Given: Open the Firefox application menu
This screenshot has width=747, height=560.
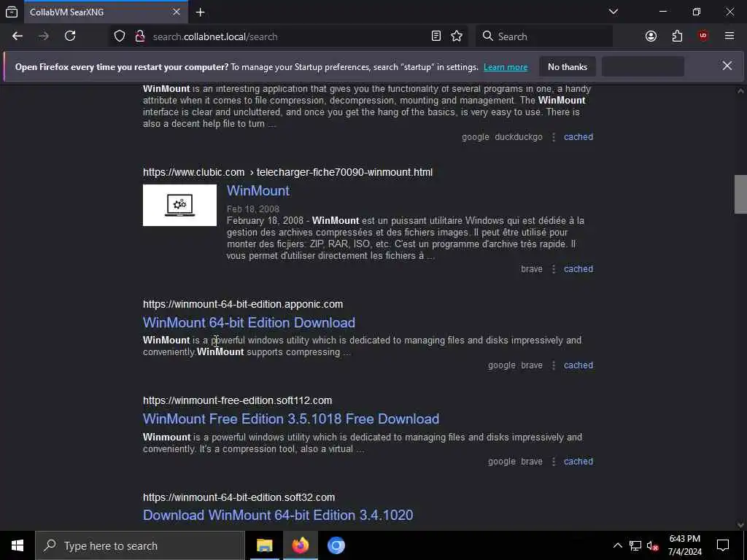Looking at the screenshot, I should point(729,36).
